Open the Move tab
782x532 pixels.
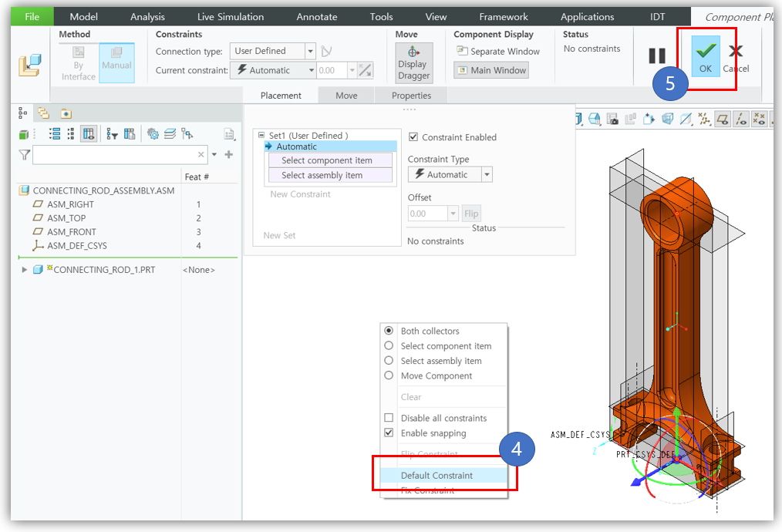[346, 96]
